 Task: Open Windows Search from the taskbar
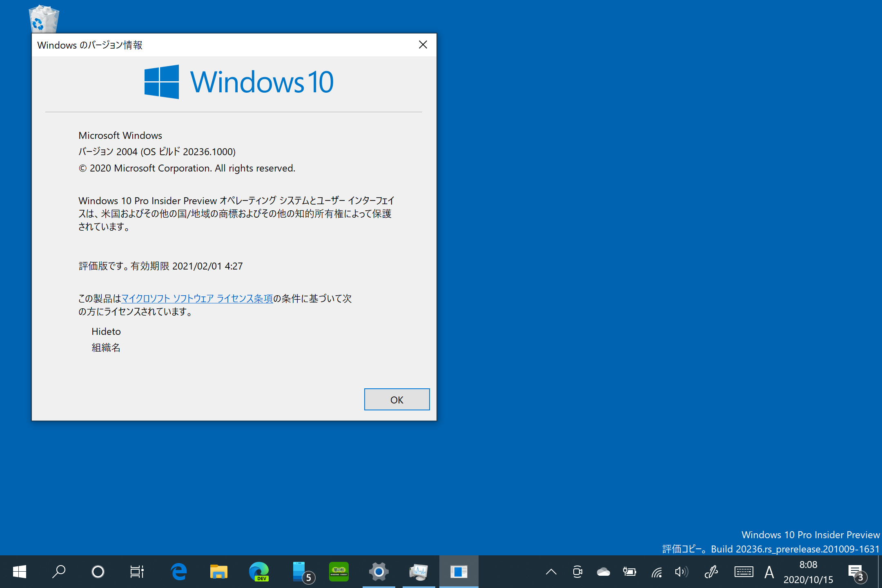click(x=58, y=572)
